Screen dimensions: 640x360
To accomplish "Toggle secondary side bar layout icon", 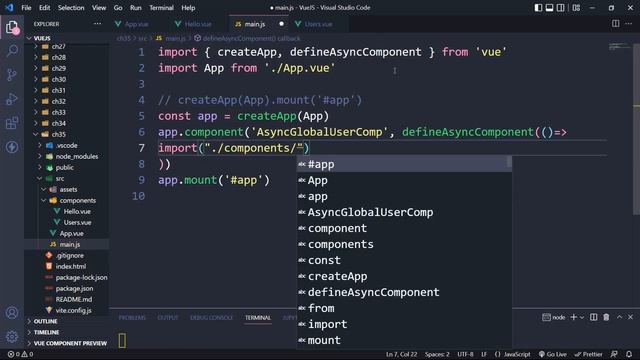I will (x=561, y=8).
